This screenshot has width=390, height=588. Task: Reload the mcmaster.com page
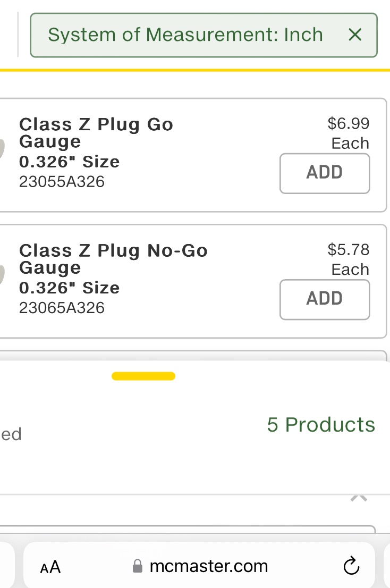(351, 567)
